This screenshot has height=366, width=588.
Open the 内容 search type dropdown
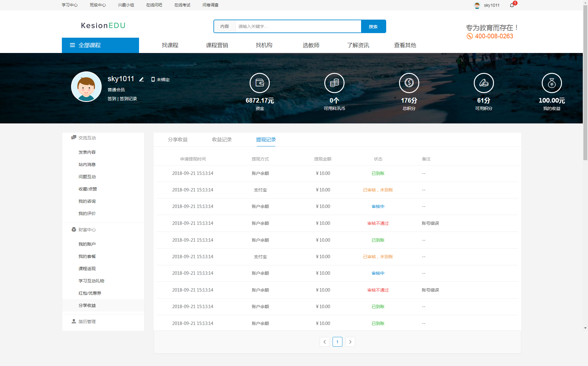224,27
